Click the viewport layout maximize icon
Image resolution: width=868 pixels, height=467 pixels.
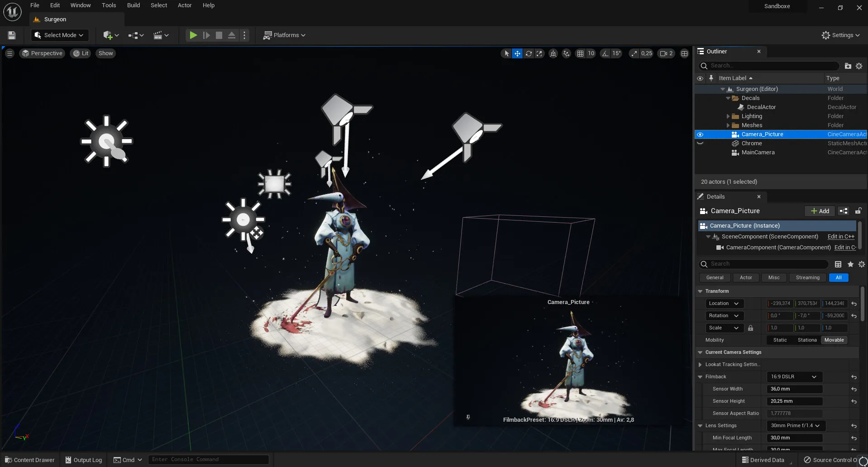pos(684,53)
